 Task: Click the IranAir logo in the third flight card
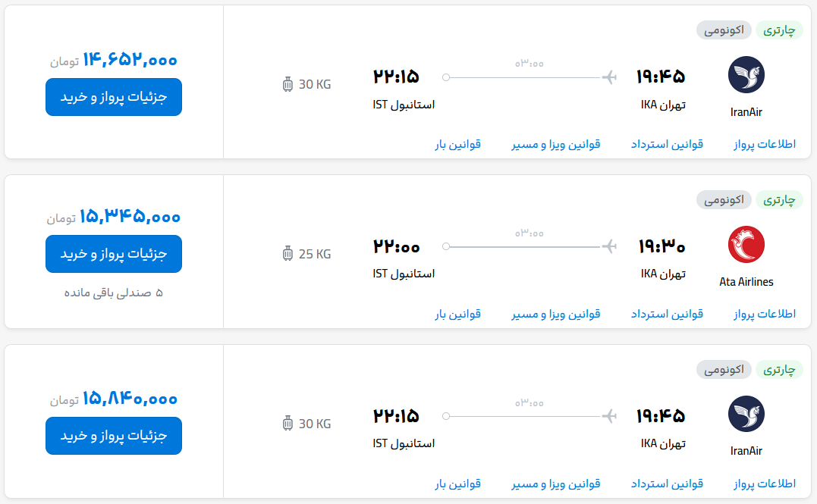coord(746,414)
